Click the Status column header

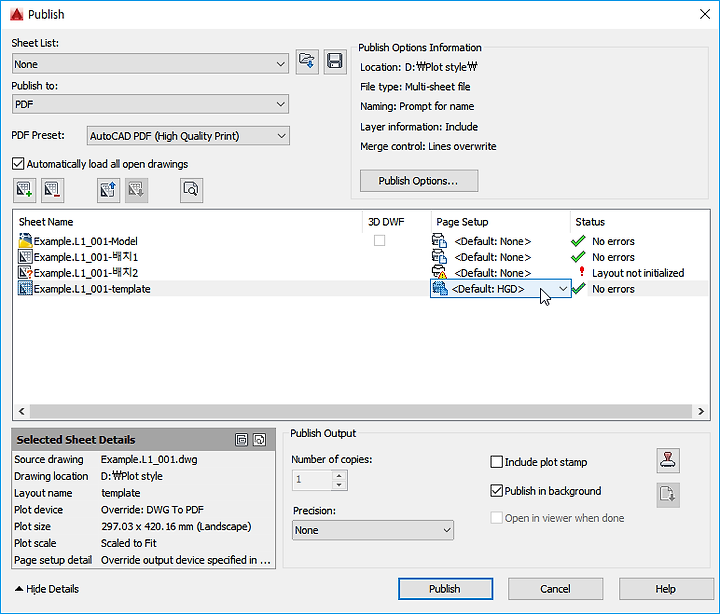click(590, 222)
